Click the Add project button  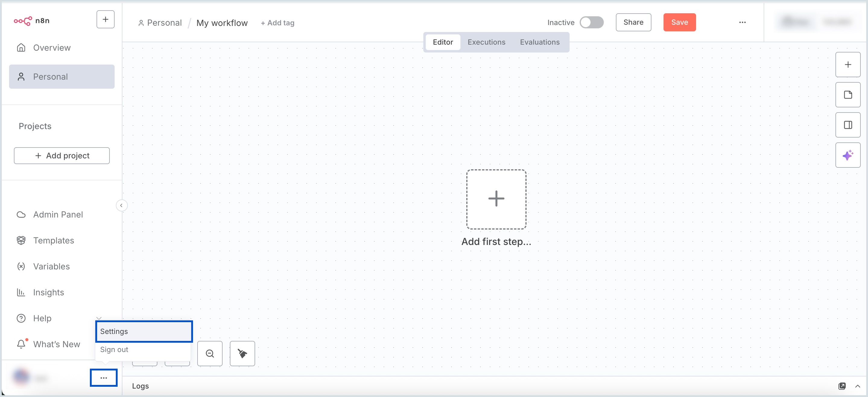[62, 156]
